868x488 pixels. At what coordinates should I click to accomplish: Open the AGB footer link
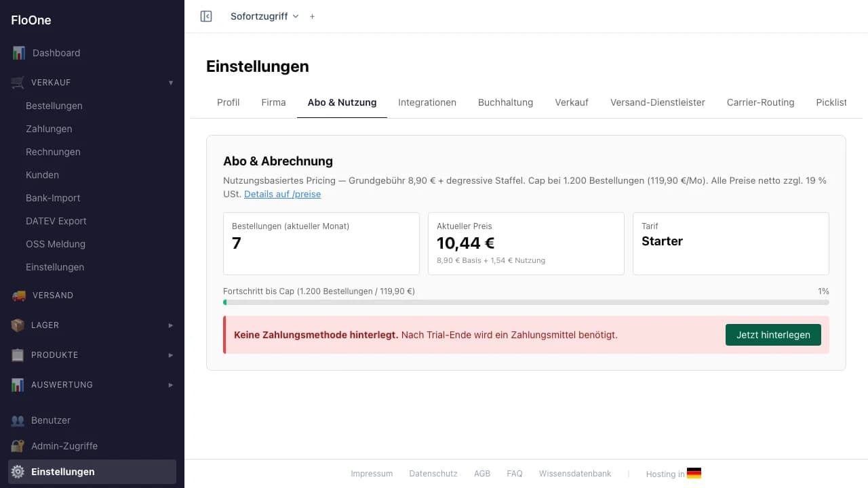[482, 474]
